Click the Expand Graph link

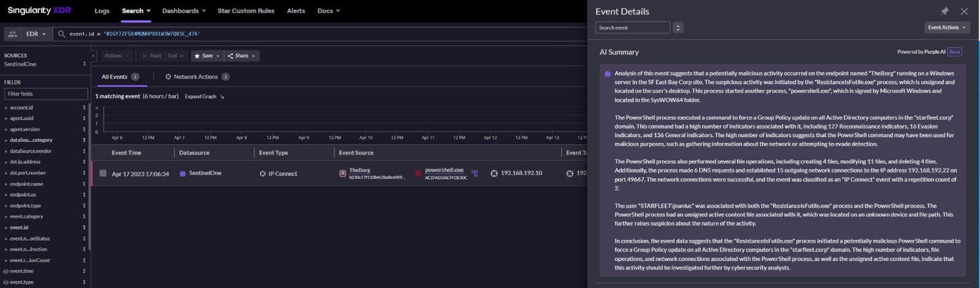(200, 97)
